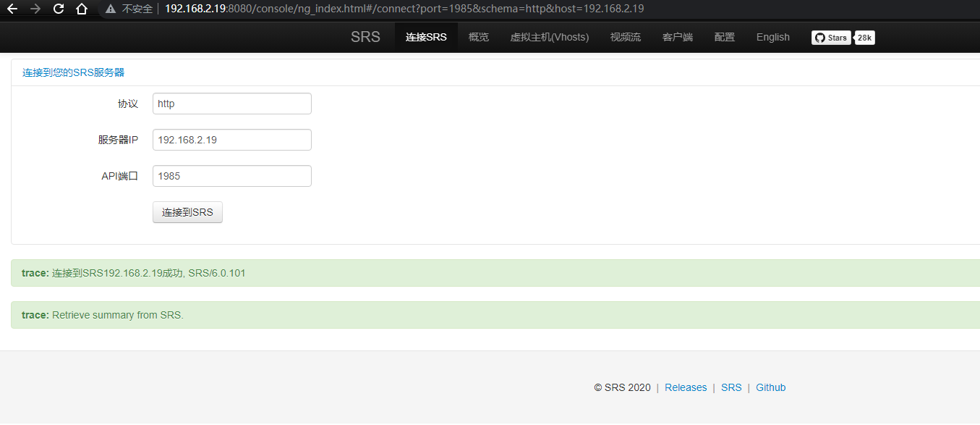Open the SRS footer link
This screenshot has width=980, height=425.
click(731, 387)
